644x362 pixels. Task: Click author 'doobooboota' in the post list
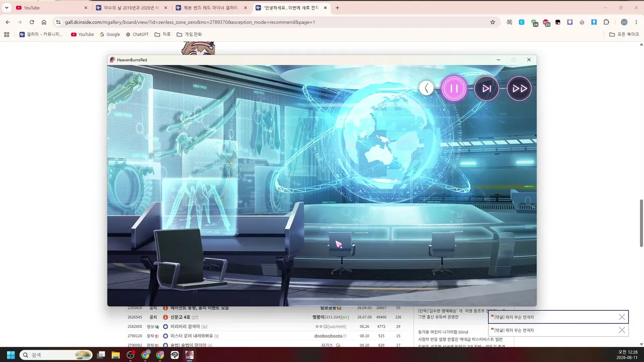tap(328, 336)
